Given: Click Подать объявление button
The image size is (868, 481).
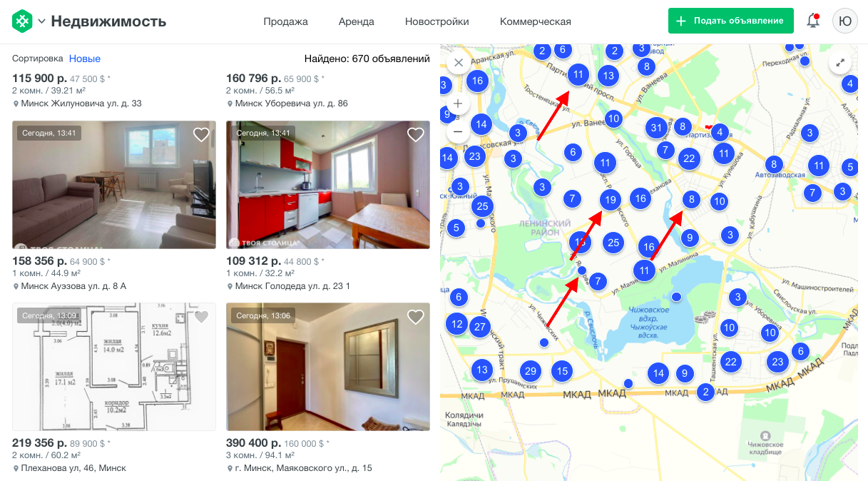Looking at the screenshot, I should click(x=731, y=21).
